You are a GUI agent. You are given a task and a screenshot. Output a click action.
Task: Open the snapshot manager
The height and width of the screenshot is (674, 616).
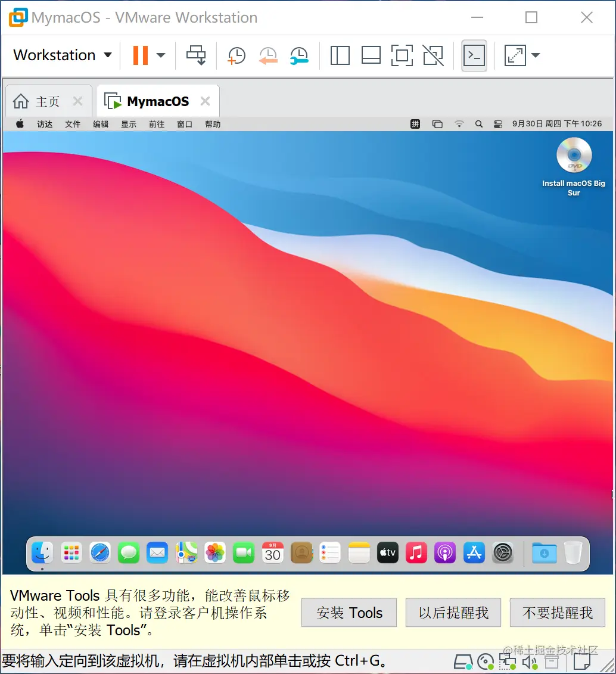pyautogui.click(x=299, y=55)
